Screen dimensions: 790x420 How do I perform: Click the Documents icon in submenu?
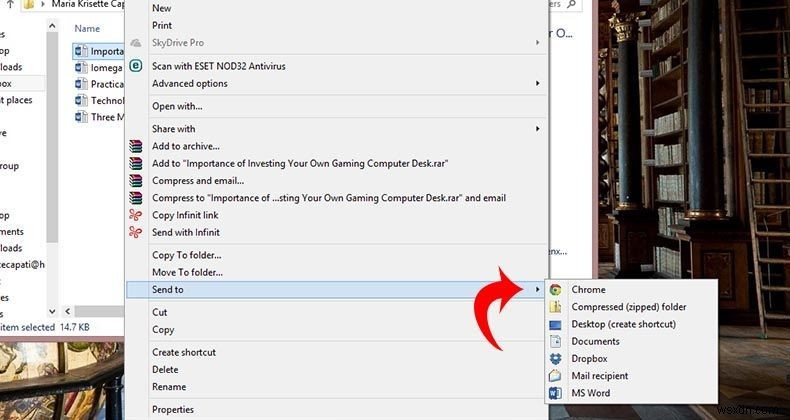[555, 341]
